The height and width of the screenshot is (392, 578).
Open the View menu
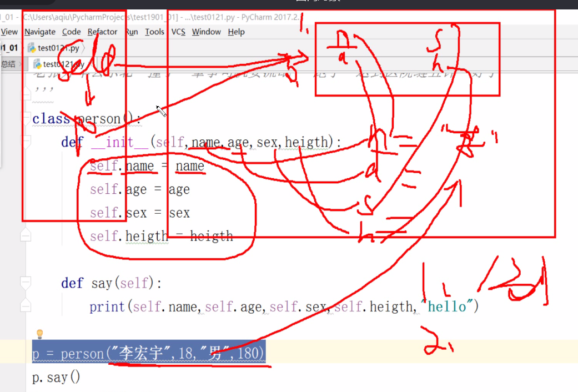pos(9,32)
